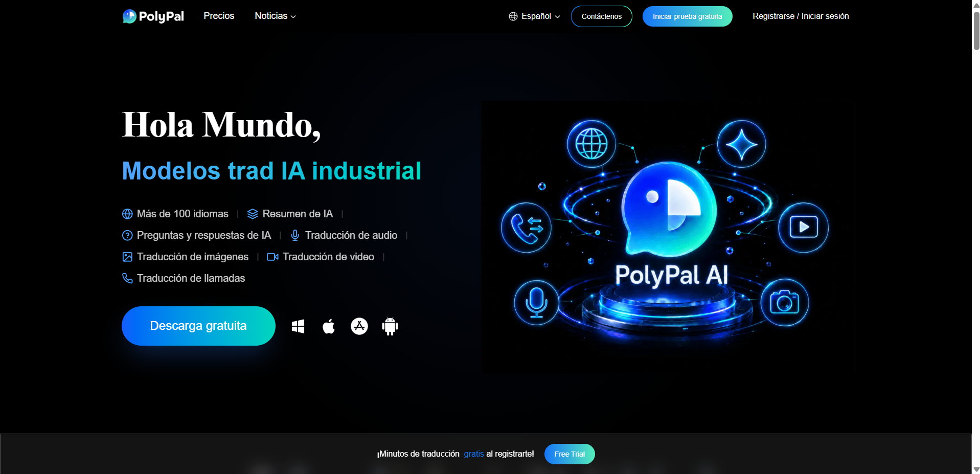Image resolution: width=980 pixels, height=474 pixels.
Task: Select the Traducción de audio text
Action: point(351,235)
